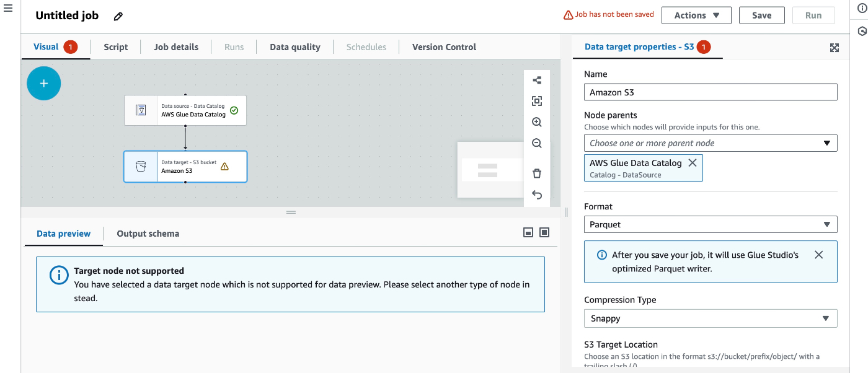Open the Compression Type dropdown

(711, 318)
